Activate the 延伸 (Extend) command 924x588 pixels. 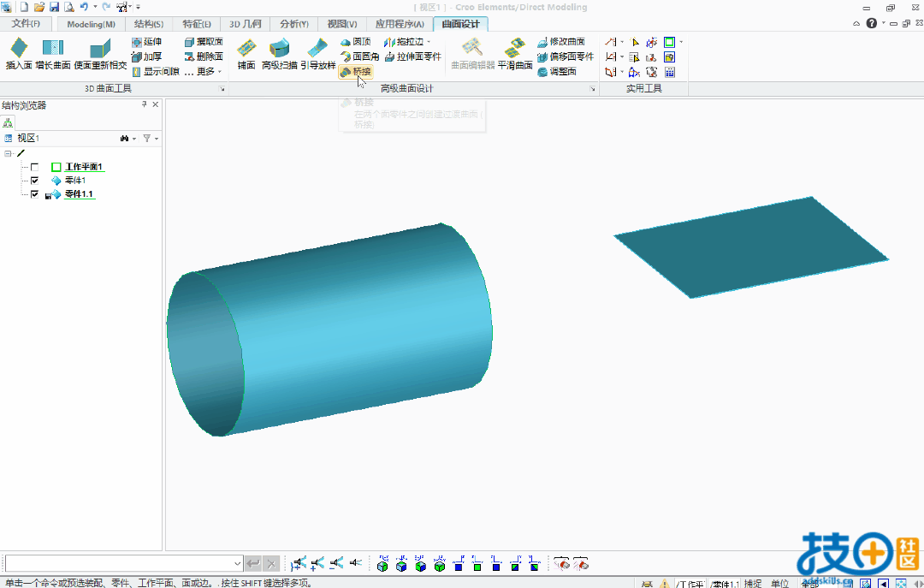(x=147, y=42)
